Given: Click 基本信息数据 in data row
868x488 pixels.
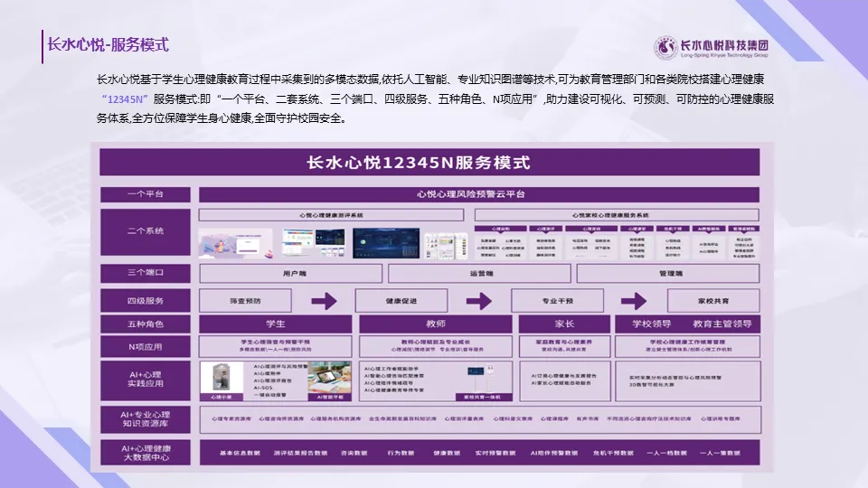Looking at the screenshot, I should (x=240, y=453).
